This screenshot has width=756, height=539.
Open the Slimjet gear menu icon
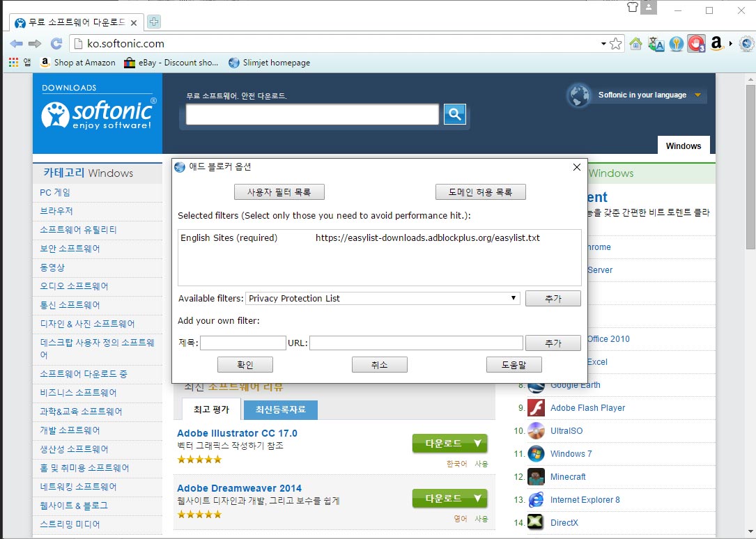point(747,44)
